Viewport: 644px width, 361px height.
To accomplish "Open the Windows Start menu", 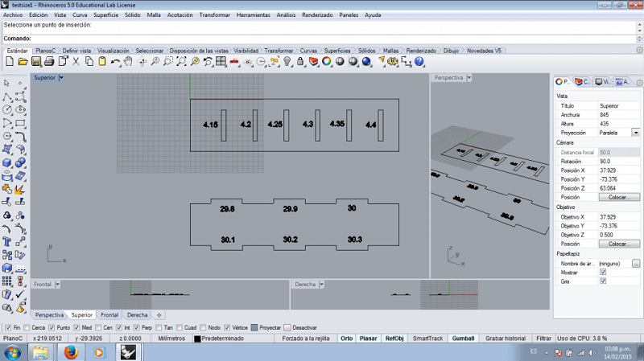I will tap(12, 353).
